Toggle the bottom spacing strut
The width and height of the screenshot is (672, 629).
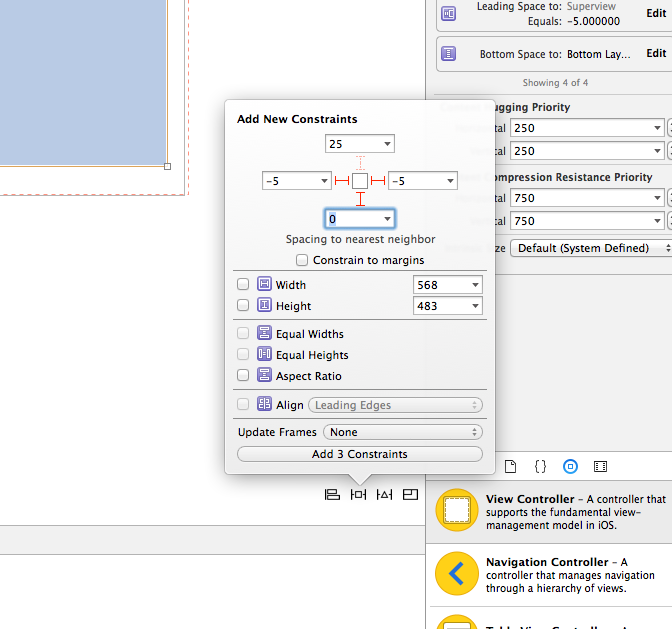pos(360,199)
